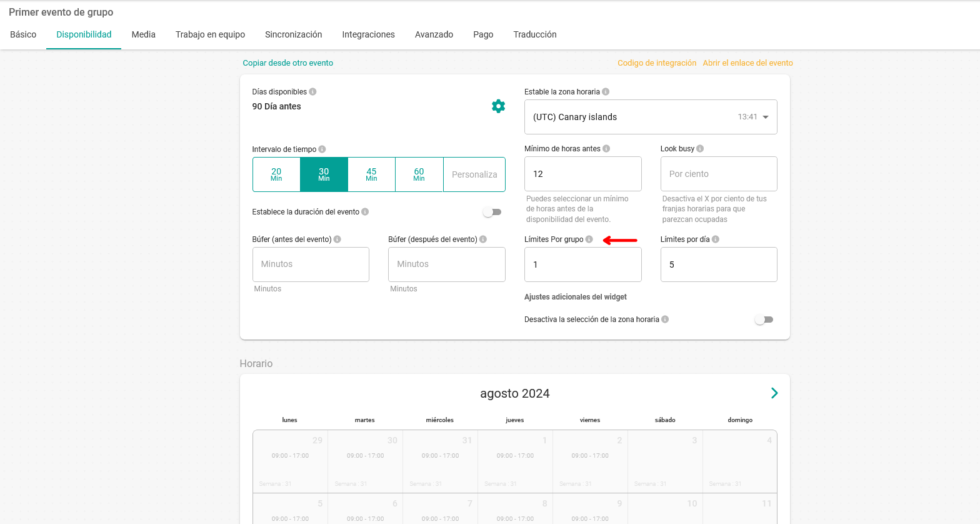
Task: Click info icon beside Establece la duración del evento
Action: [365, 212]
